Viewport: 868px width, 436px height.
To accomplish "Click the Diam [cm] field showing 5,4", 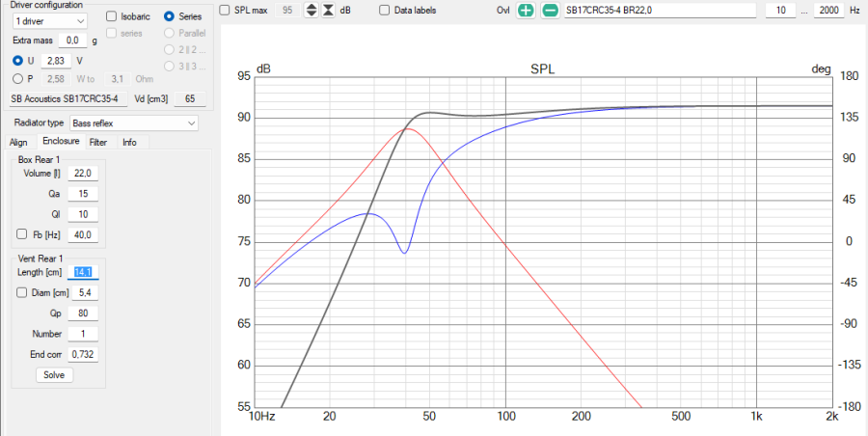I will click(85, 293).
